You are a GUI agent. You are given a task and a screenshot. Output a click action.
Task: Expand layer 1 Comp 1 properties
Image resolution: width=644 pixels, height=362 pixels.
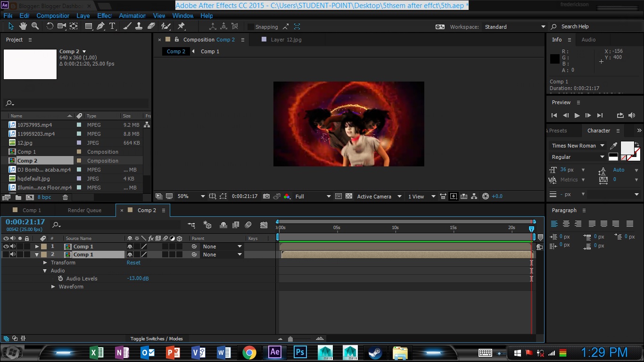(x=37, y=247)
